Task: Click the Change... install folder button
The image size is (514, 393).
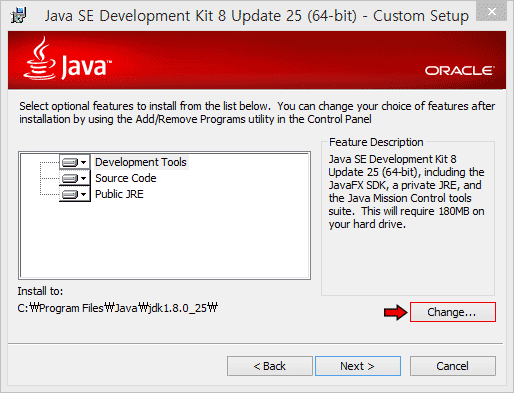Action: click(453, 312)
